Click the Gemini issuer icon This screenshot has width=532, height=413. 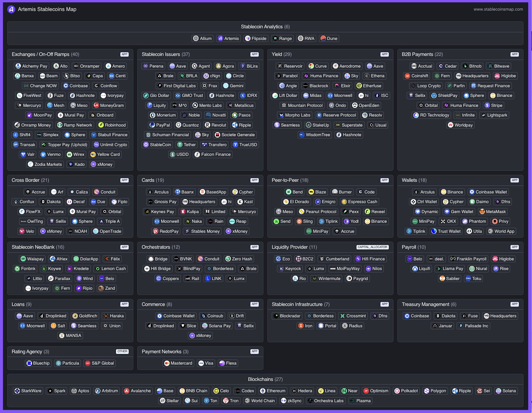coord(226,86)
